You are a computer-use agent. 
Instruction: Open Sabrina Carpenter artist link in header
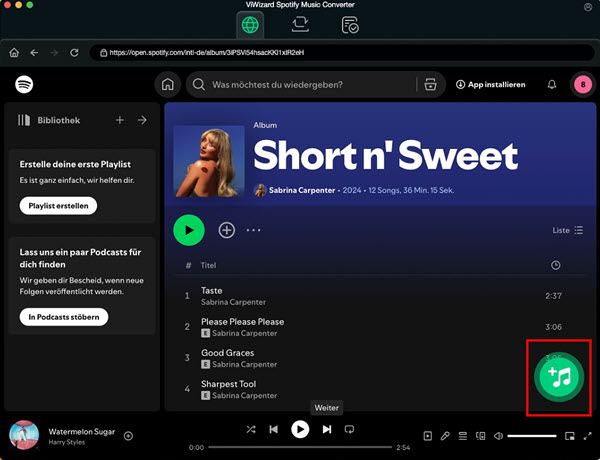(302, 190)
